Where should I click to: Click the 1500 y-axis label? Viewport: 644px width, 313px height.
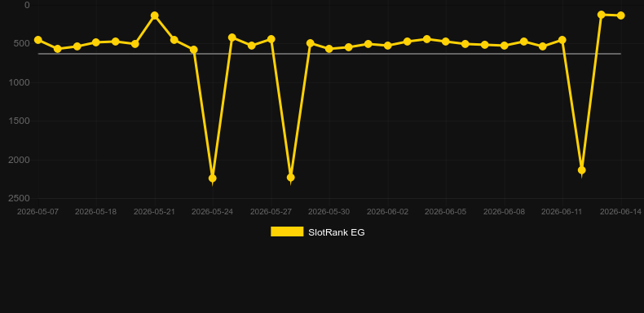click(x=20, y=121)
